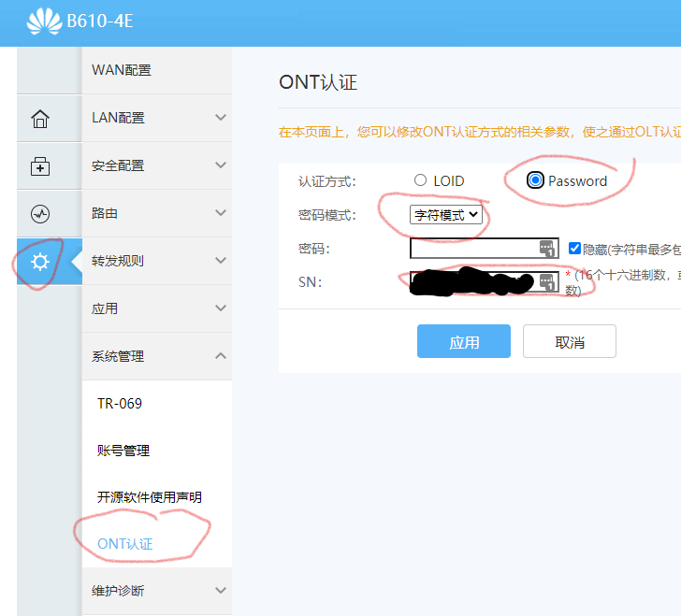Open the status monitor pulse icon

point(40,214)
